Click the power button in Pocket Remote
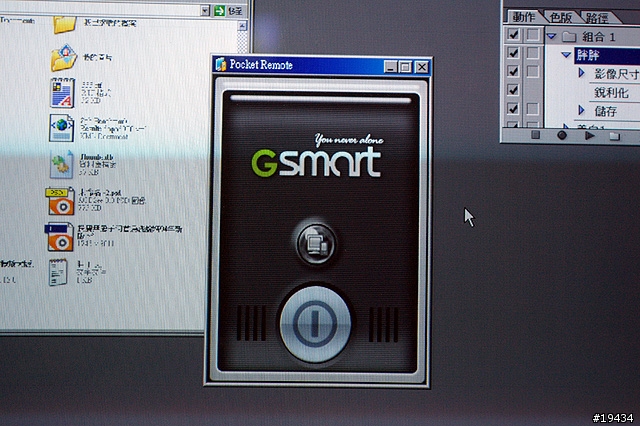This screenshot has height=426, width=640. 315,324
